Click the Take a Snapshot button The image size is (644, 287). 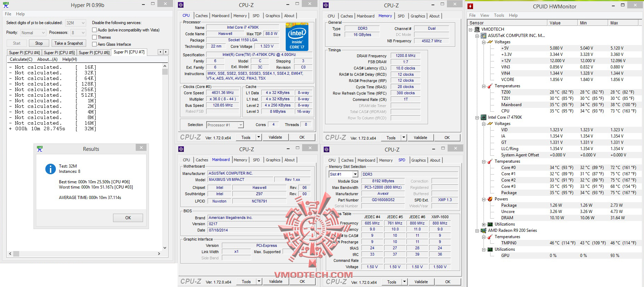pos(68,43)
